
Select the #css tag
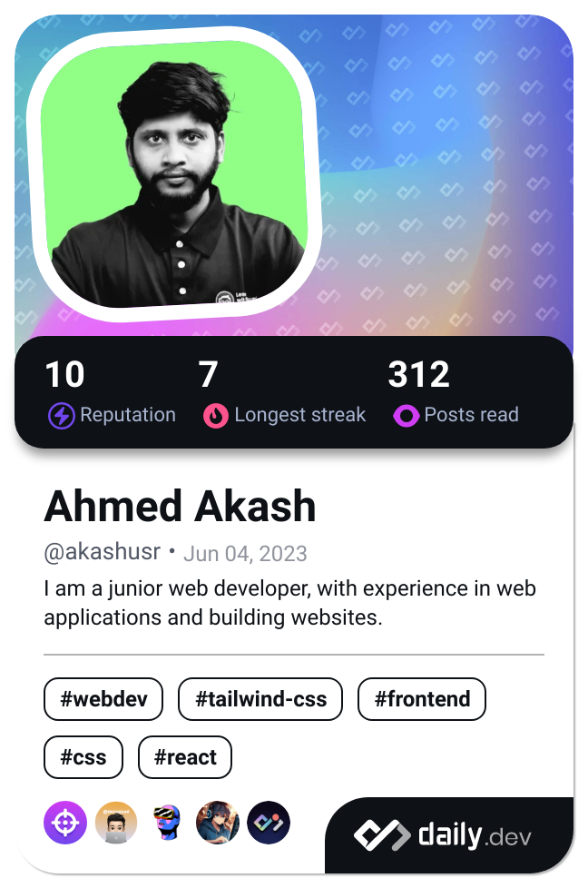(x=83, y=757)
